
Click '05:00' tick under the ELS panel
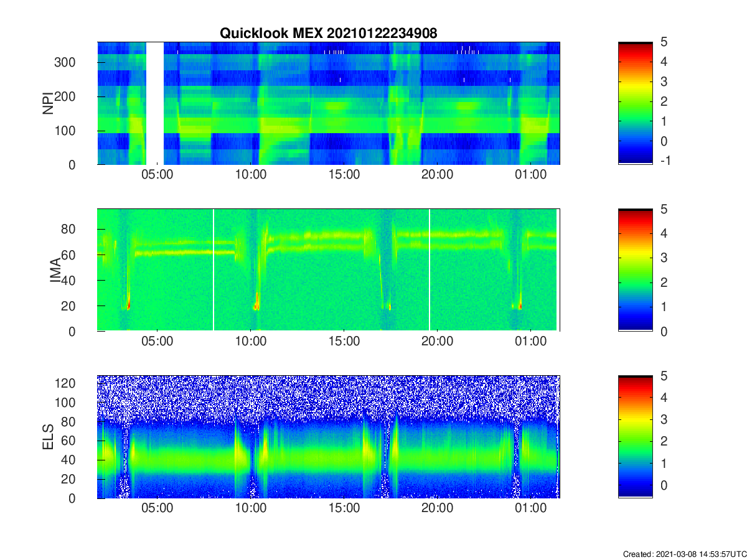(x=157, y=509)
